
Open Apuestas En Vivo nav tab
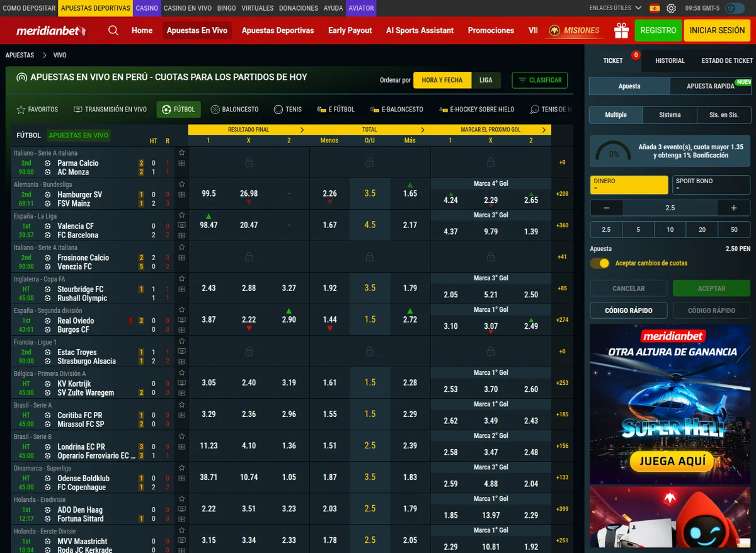[x=197, y=30]
